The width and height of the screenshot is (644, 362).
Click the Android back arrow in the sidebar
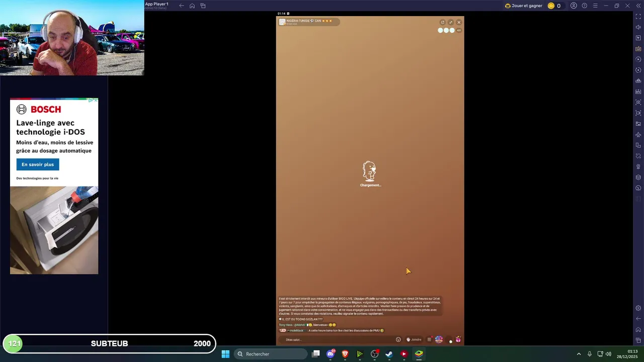[x=638, y=319]
